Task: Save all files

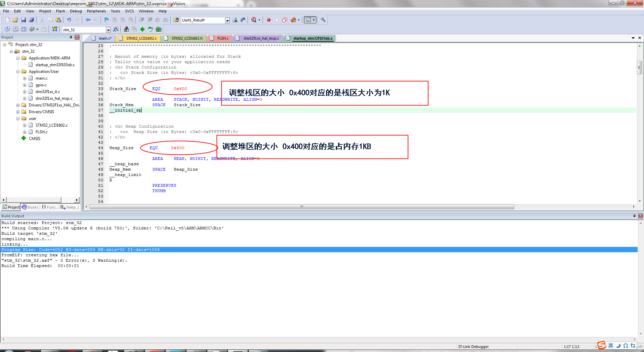Action: tap(32, 20)
